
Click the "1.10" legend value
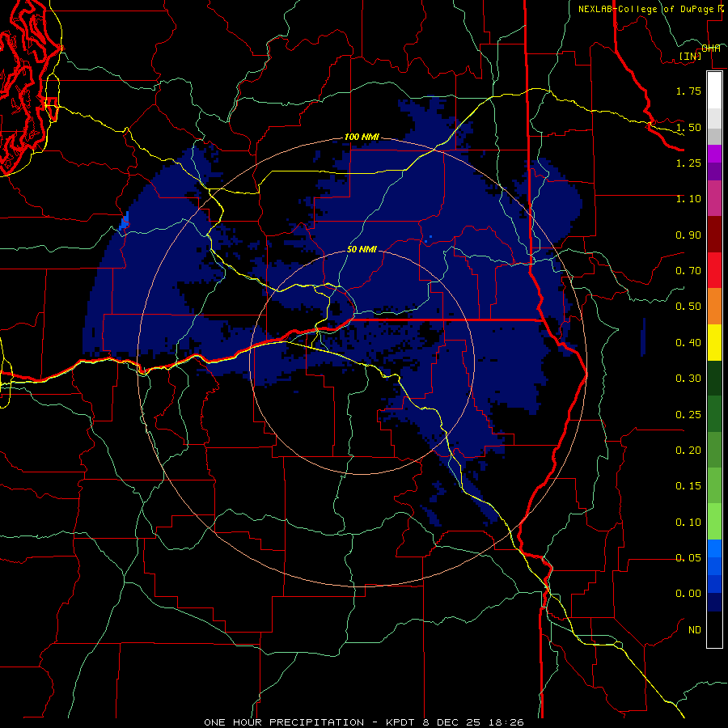click(x=688, y=199)
